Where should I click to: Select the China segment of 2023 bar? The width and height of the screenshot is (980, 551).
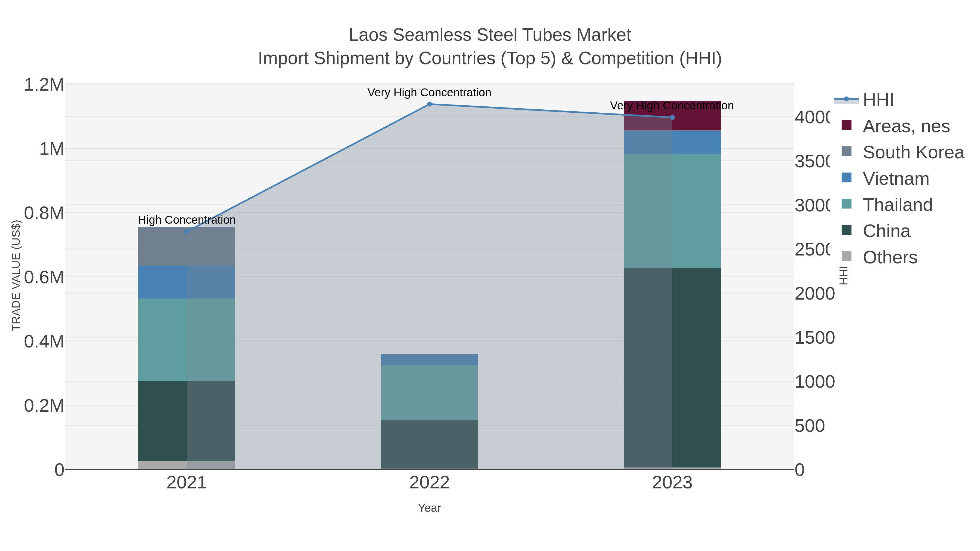click(x=672, y=368)
